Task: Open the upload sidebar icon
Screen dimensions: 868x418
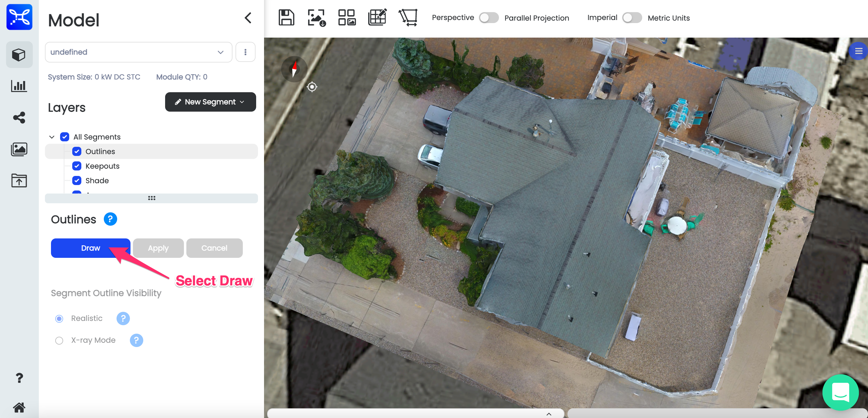Action: click(19, 180)
